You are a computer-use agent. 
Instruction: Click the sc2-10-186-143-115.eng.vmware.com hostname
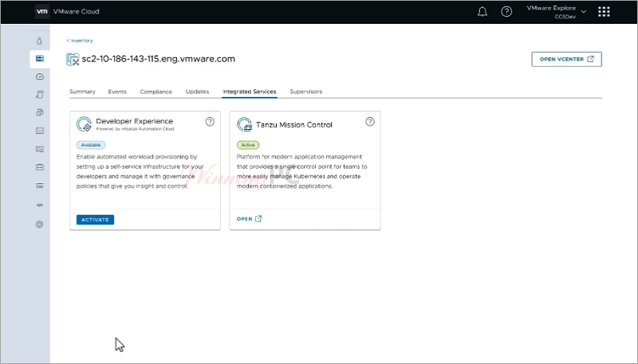[158, 59]
